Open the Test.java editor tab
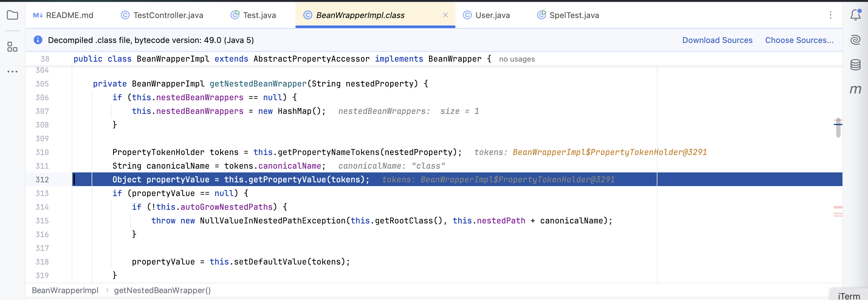The image size is (868, 300). click(x=253, y=15)
